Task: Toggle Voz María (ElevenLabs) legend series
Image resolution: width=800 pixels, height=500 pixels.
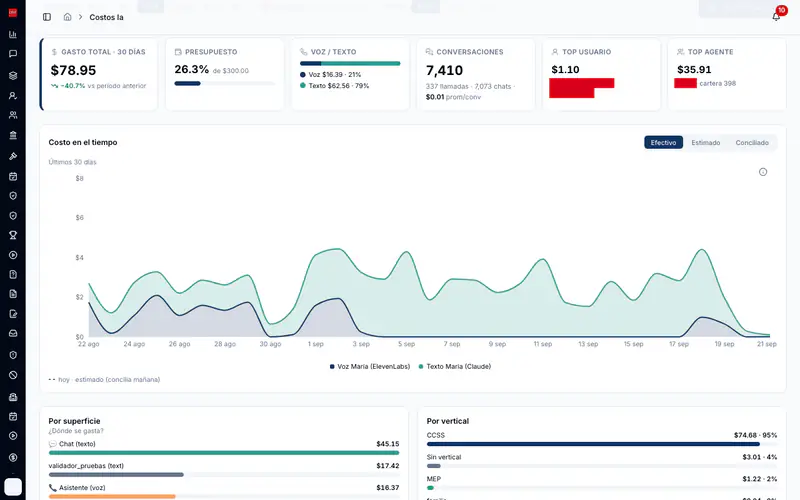Action: click(x=370, y=366)
